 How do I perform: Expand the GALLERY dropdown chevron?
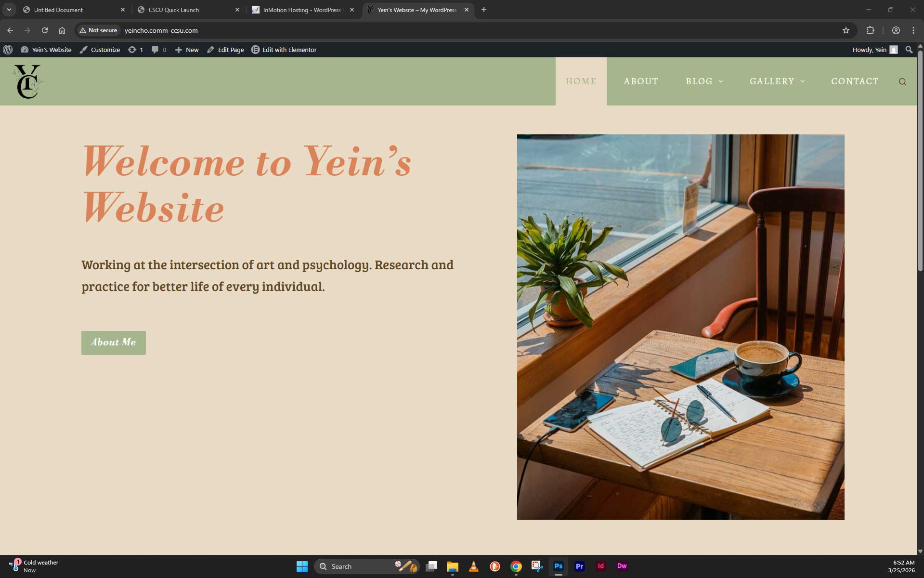[802, 81]
